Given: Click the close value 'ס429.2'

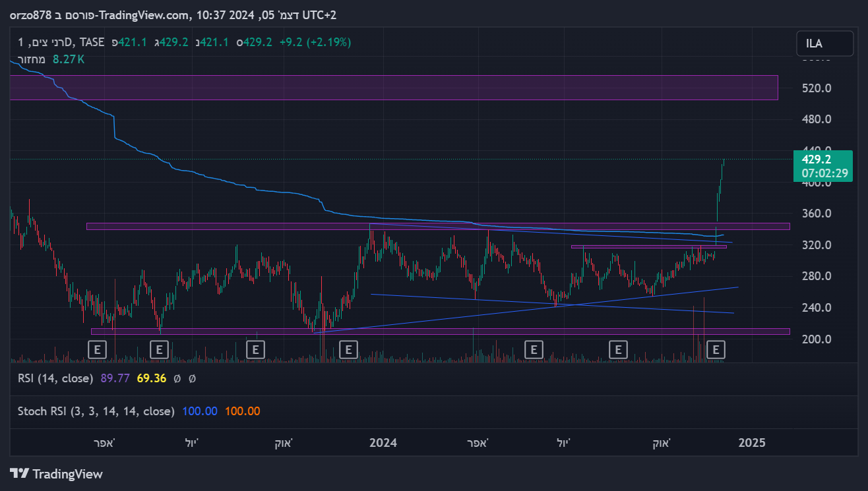Looking at the screenshot, I should tap(255, 42).
